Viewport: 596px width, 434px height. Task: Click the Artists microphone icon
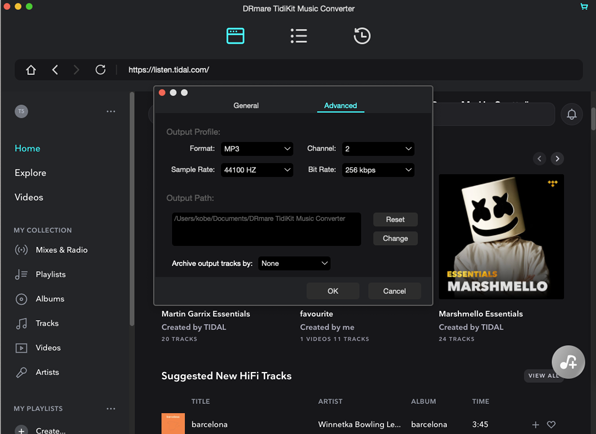click(x=21, y=372)
